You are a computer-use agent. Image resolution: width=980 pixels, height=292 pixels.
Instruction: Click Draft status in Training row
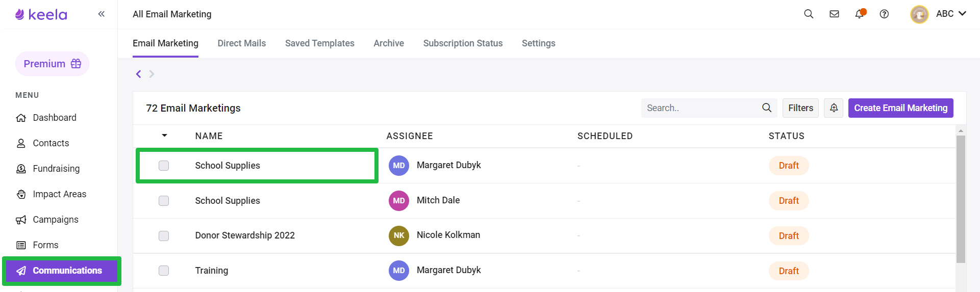point(789,271)
